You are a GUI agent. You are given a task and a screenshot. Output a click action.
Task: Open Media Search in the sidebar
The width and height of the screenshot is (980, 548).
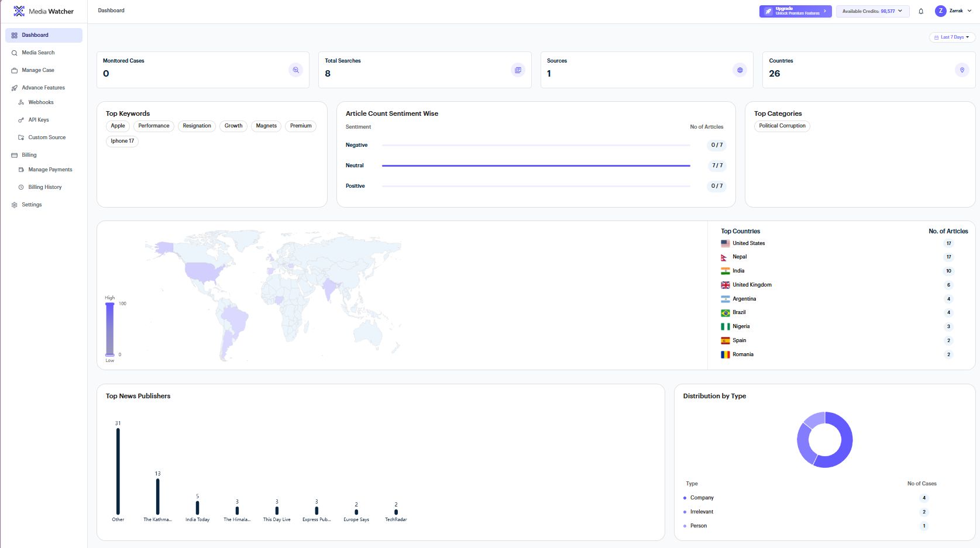(38, 53)
